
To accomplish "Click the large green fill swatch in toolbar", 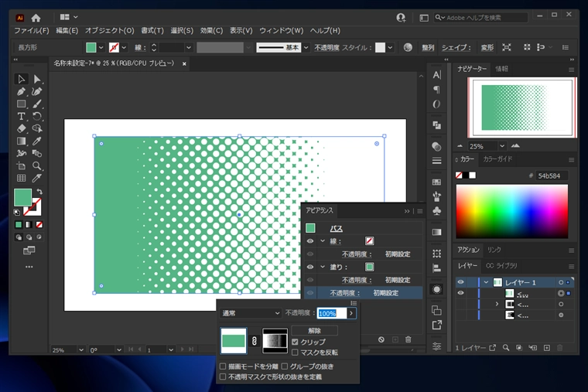I will [x=22, y=197].
